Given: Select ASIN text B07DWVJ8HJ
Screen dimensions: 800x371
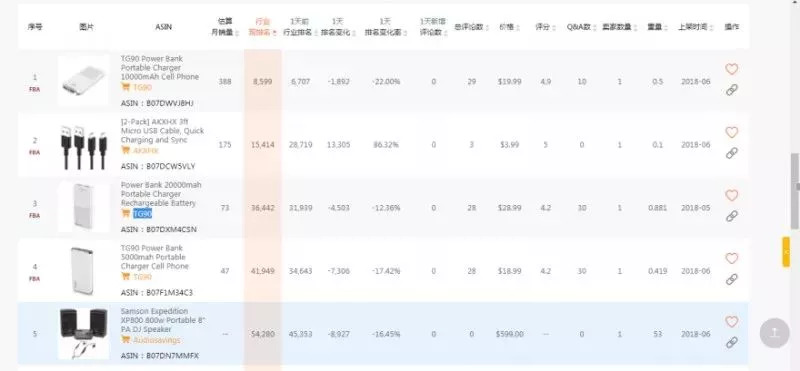Looking at the screenshot, I should point(170,103).
